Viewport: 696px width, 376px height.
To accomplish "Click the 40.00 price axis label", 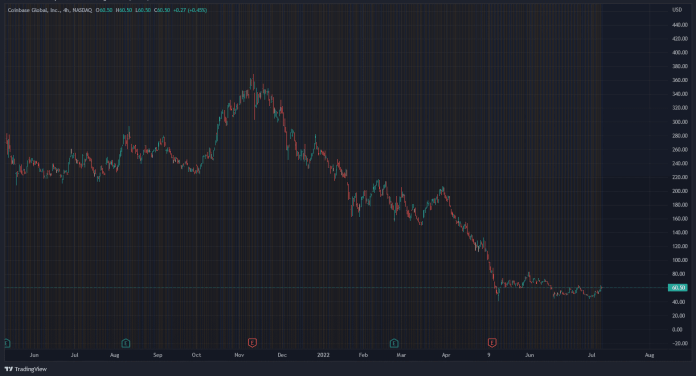I will 680,302.
